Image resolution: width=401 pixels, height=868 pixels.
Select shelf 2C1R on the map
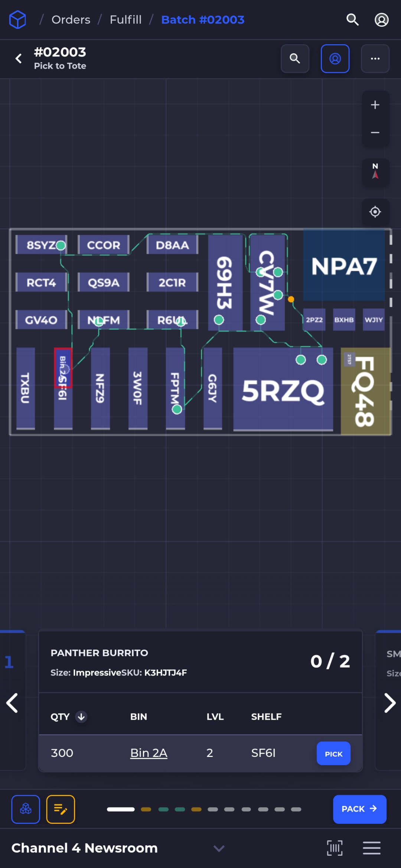pos(172,282)
